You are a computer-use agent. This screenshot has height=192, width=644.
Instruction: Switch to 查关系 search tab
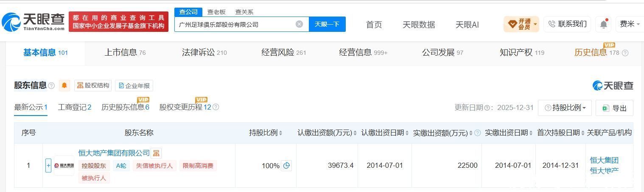244,12
